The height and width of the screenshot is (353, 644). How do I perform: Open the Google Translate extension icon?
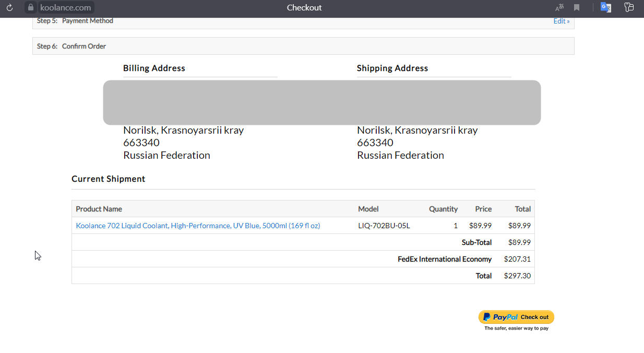tap(606, 8)
